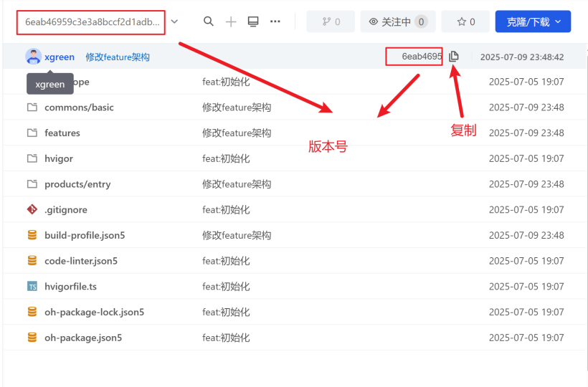Expand the 克隆/下载 dropdown button
The image size is (588, 387).
coord(533,21)
